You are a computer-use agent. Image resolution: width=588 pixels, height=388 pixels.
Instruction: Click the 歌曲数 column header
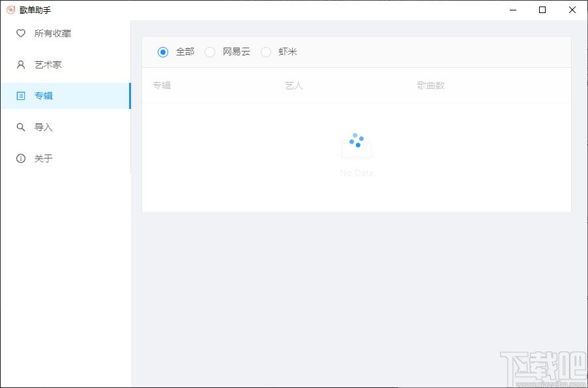pyautogui.click(x=430, y=85)
